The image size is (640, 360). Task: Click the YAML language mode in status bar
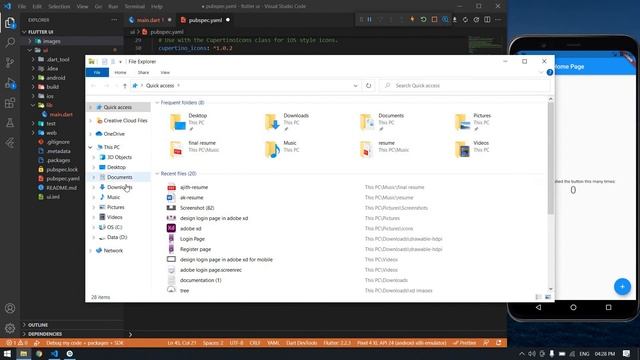(273, 343)
